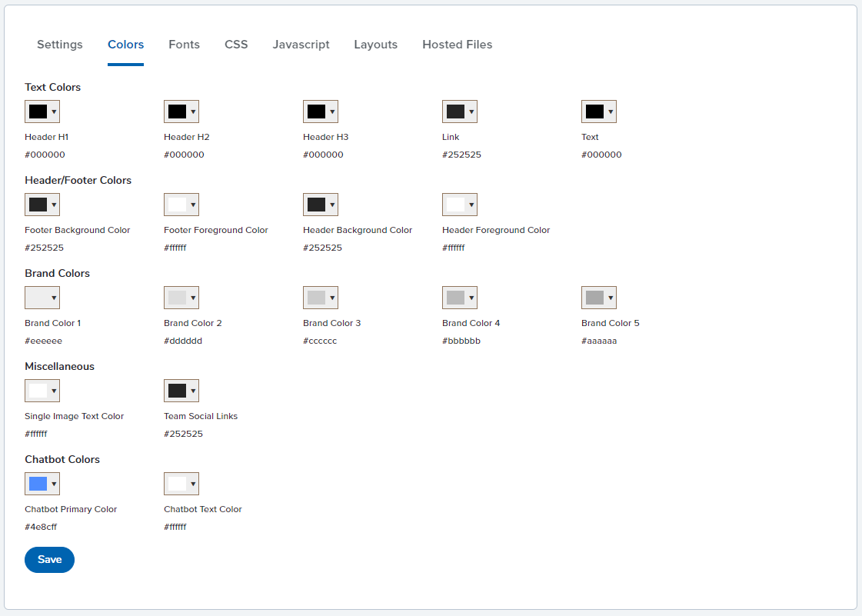Pick the Brand Color 1 swatch
This screenshot has height=616, width=862.
(42, 298)
